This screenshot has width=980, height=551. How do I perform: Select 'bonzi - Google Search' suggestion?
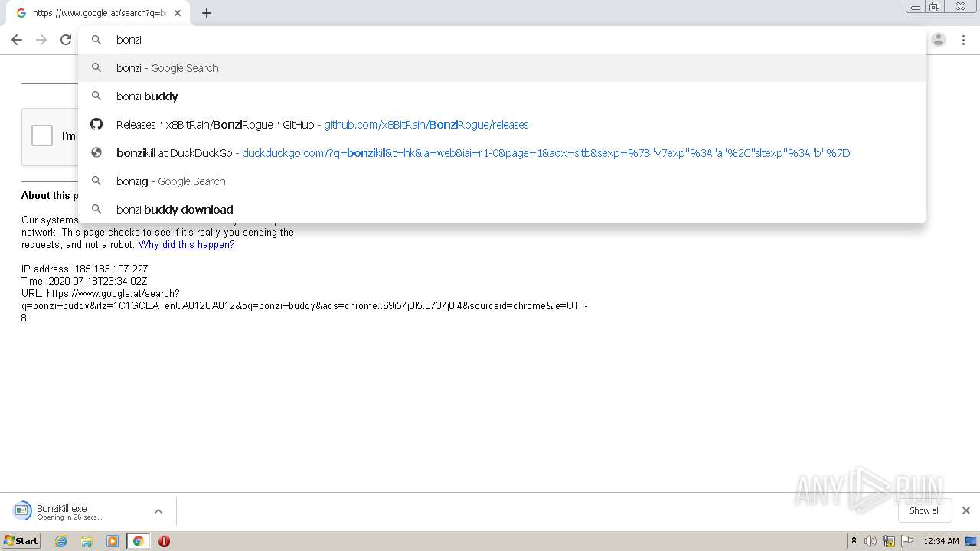coord(502,68)
